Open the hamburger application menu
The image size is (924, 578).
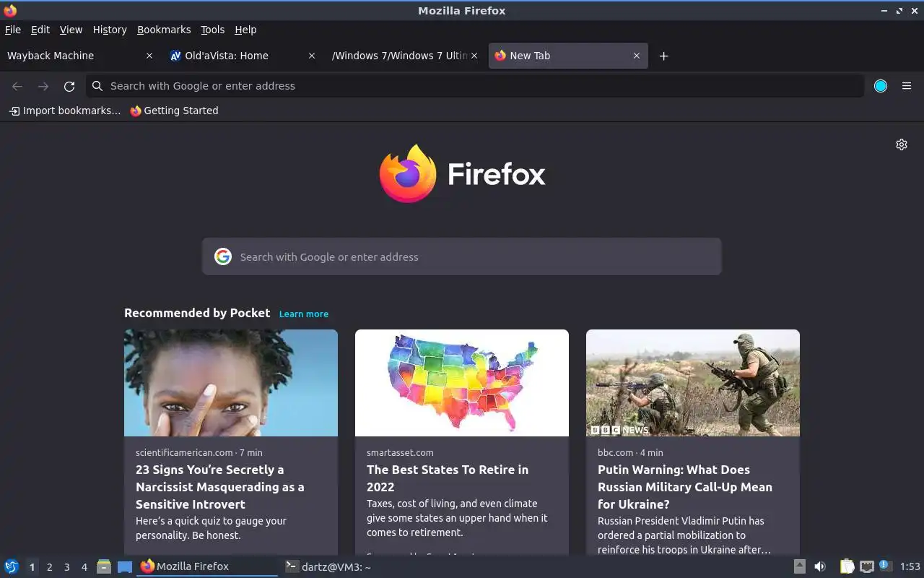(x=907, y=86)
